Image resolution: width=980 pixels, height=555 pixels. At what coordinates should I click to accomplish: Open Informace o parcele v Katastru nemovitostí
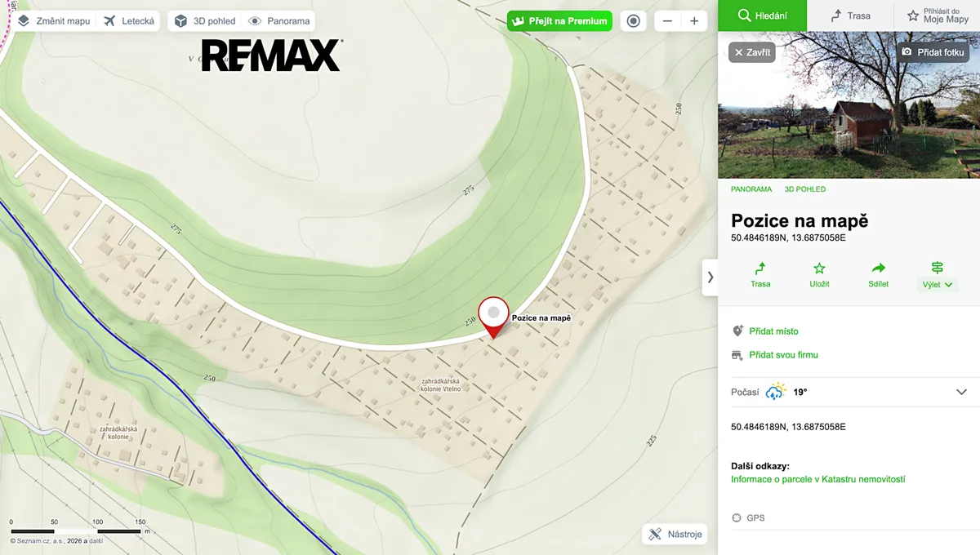(x=818, y=479)
